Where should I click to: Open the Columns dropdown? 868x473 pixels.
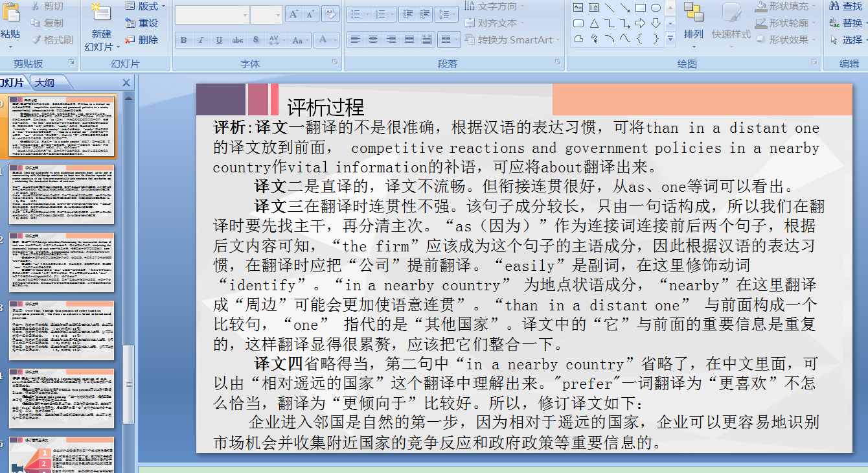449,40
